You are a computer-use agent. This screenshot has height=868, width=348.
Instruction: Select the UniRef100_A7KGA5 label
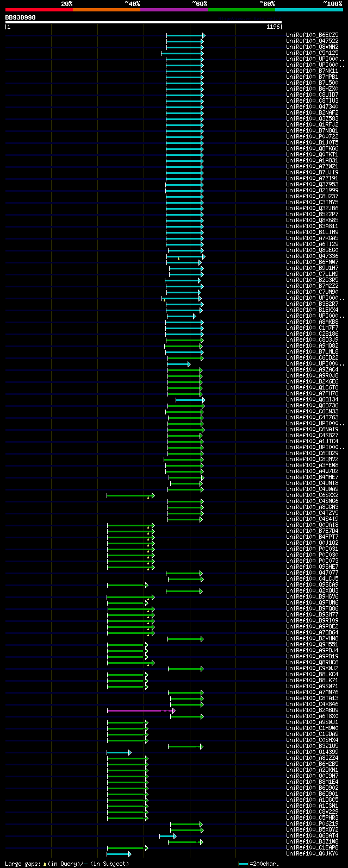point(312,238)
